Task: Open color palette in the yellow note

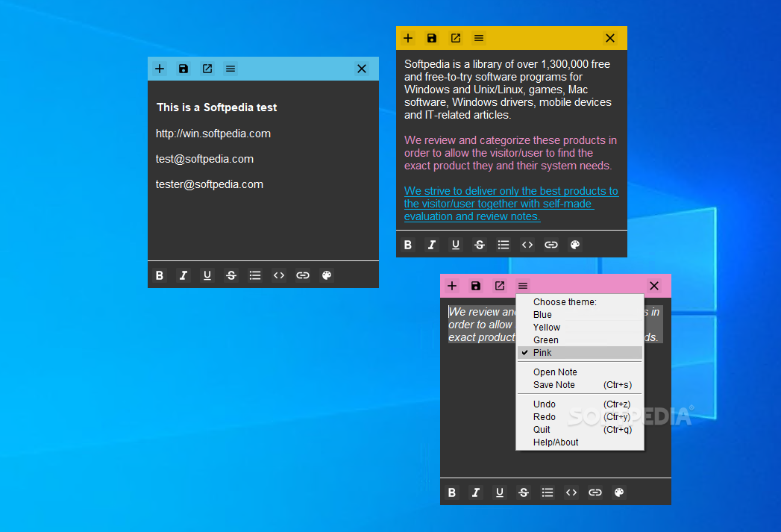Action: click(x=575, y=245)
